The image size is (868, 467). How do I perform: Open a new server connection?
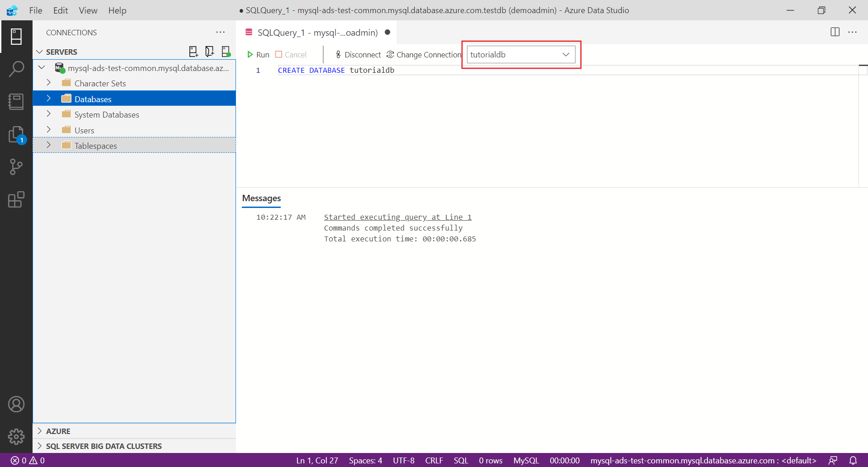click(x=193, y=52)
